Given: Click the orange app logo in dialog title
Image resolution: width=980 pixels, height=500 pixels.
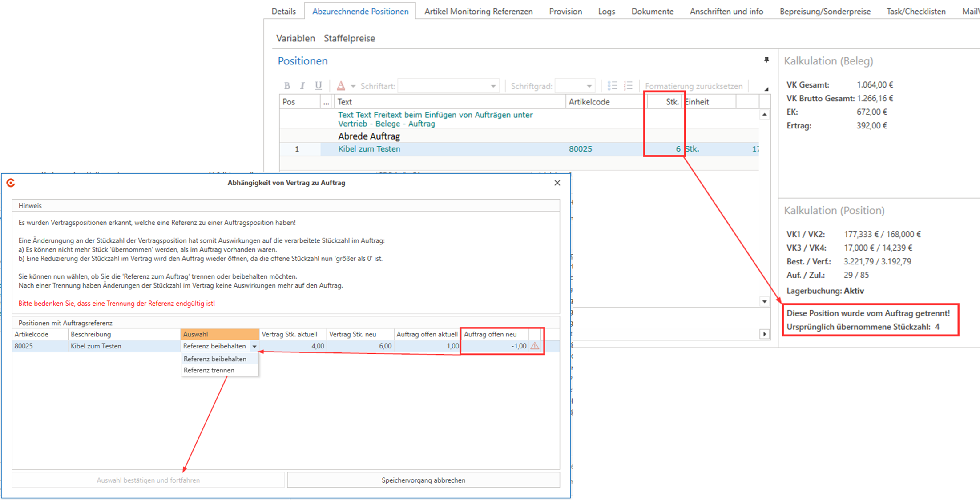Looking at the screenshot, I should pos(11,183).
